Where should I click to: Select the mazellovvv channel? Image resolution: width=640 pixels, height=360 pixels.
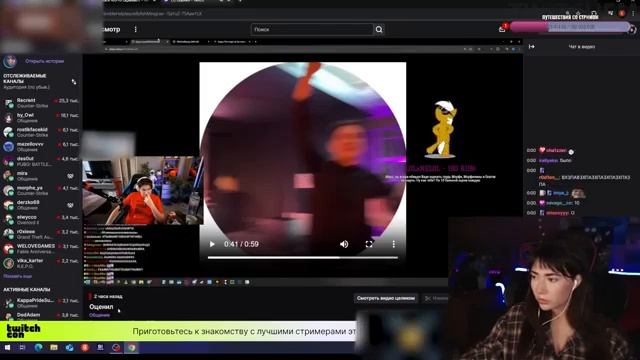point(41,147)
